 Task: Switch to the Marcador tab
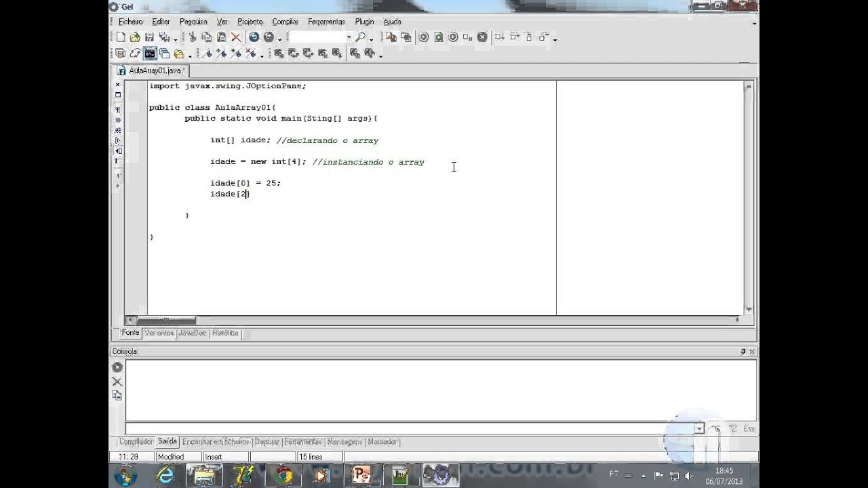click(382, 442)
